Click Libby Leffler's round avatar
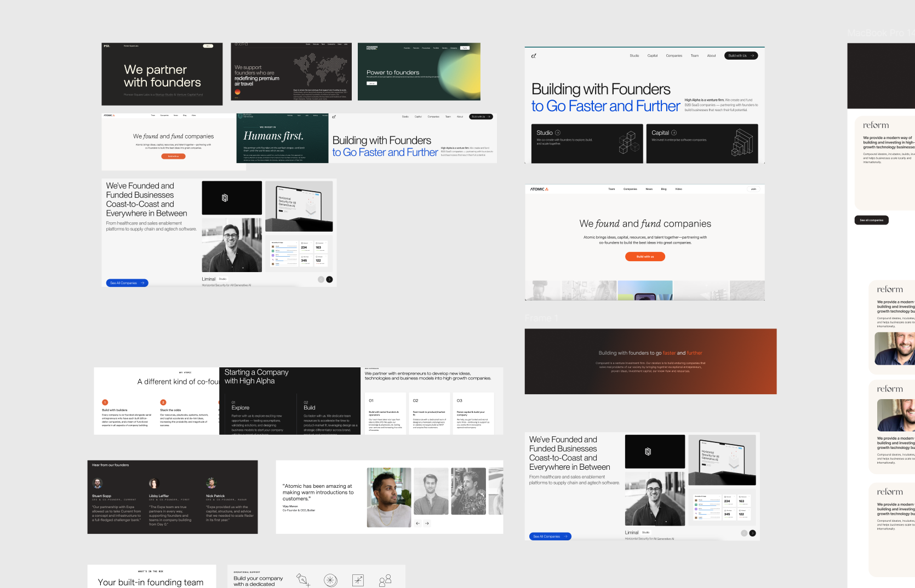 pyautogui.click(x=154, y=483)
